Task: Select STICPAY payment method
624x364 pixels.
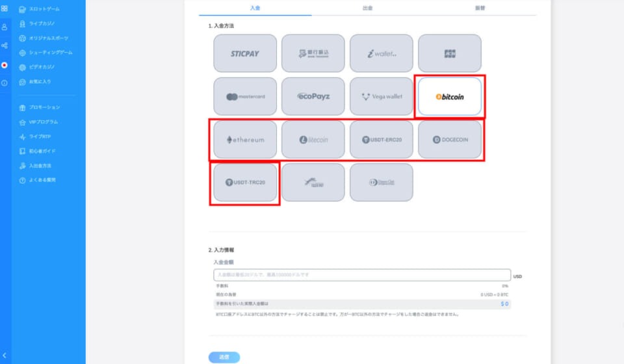Action: [245, 53]
